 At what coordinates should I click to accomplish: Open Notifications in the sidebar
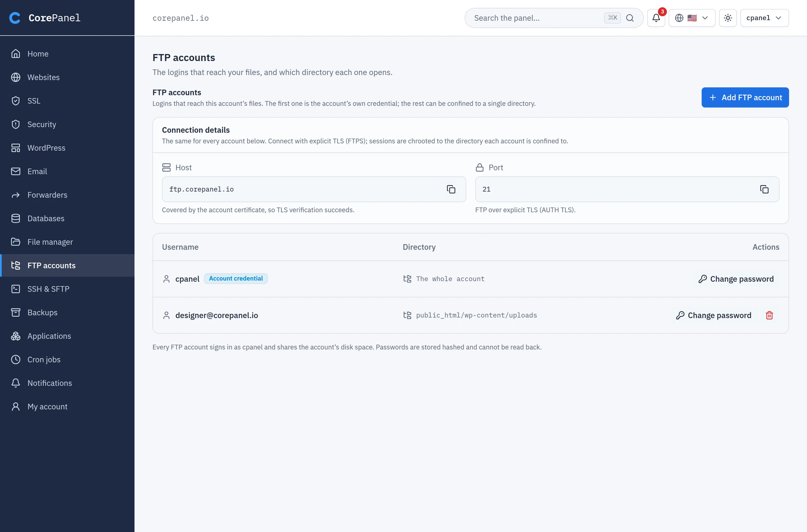67,383
